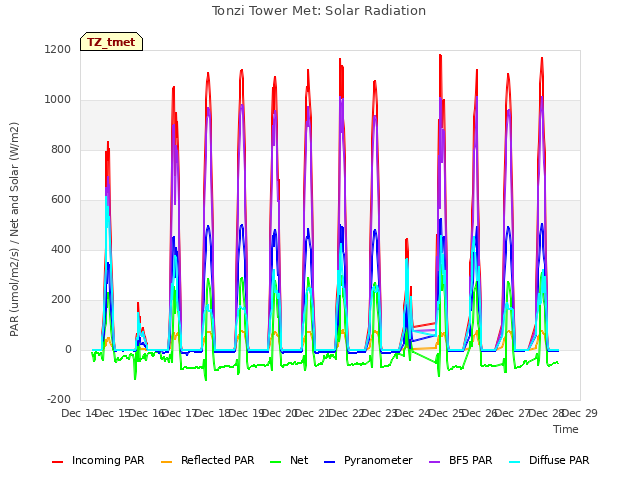Click the Dec 29 x-axis tick label
This screenshot has height=480, width=640.
[x=580, y=413]
